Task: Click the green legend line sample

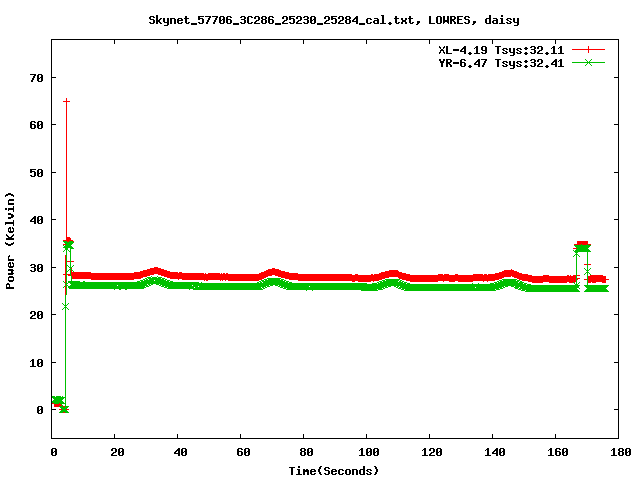Action: click(x=588, y=62)
